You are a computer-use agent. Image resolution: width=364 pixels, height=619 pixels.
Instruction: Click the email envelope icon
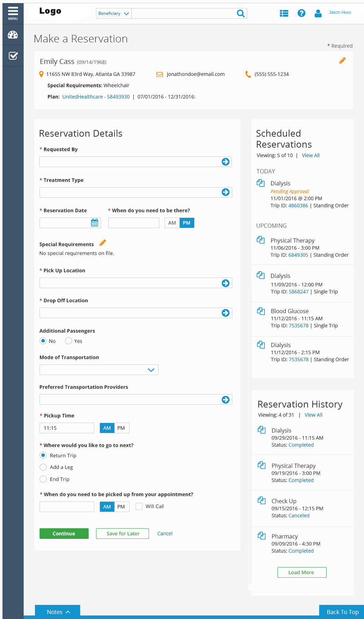160,75
